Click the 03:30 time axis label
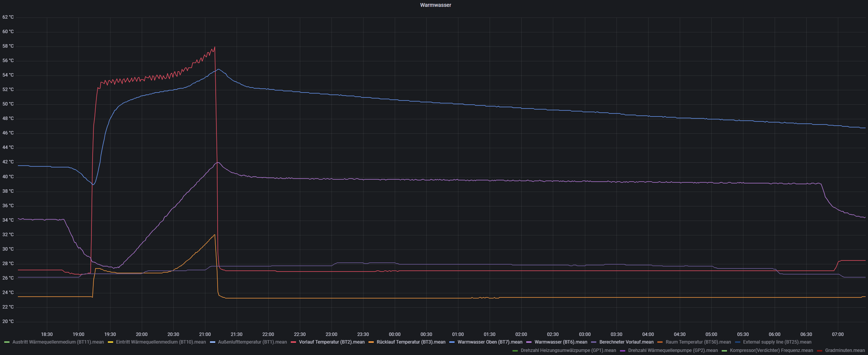The width and height of the screenshot is (868, 355). 616,334
